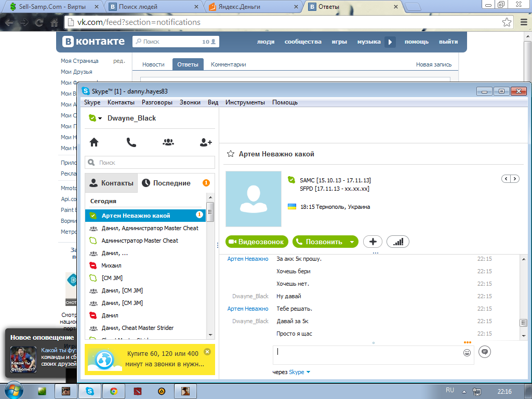
Task: Click the send message bubble button
Action: 485,352
